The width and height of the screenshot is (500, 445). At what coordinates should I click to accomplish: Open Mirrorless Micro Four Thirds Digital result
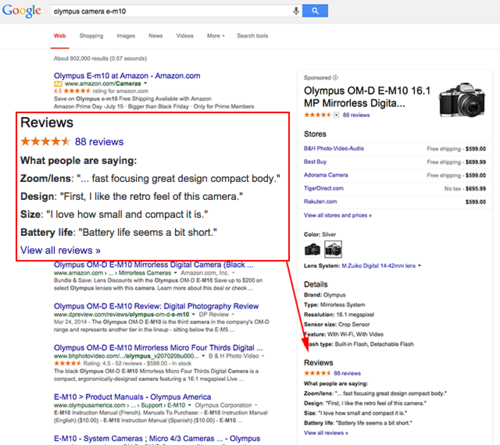[158, 348]
